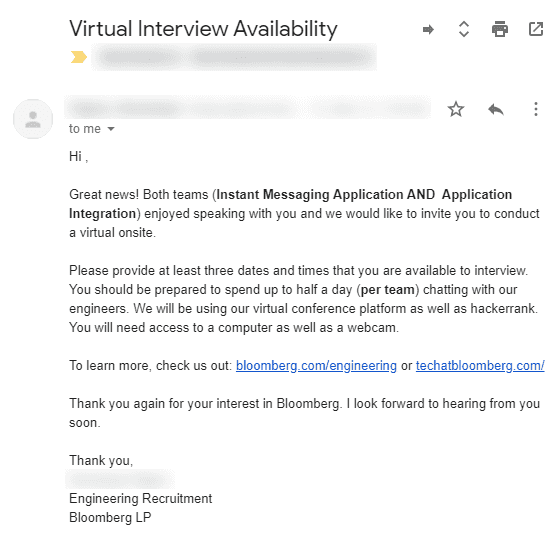Open the three-dot More options menu
The height and width of the screenshot is (538, 558).
[536, 109]
